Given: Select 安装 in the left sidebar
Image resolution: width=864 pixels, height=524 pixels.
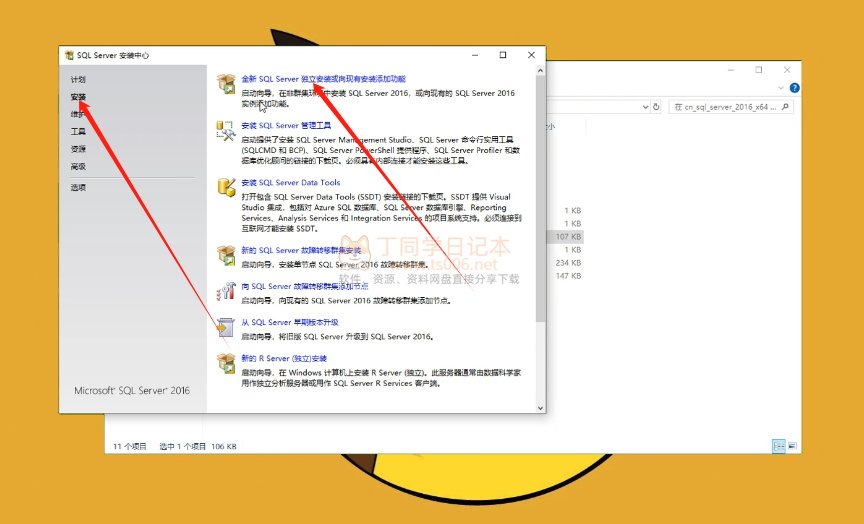Looking at the screenshot, I should [x=78, y=97].
